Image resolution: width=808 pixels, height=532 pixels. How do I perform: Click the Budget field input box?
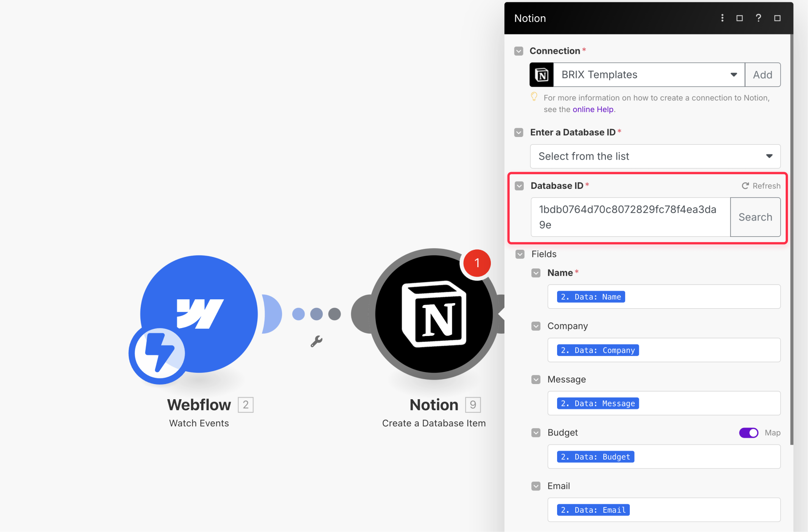(664, 457)
